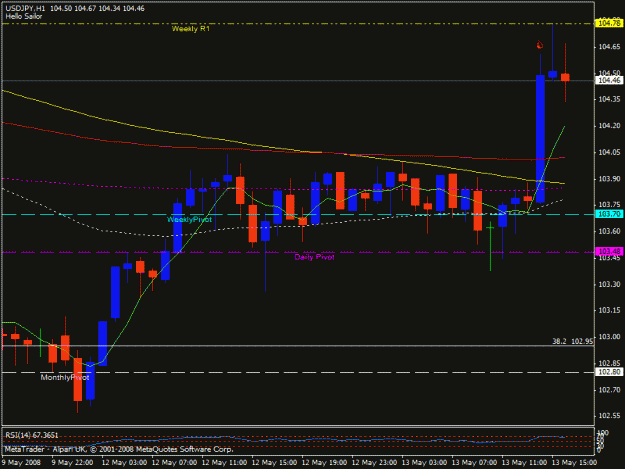Click the tall blue breakout candle body
This screenshot has height=469, width=625.
pos(540,139)
